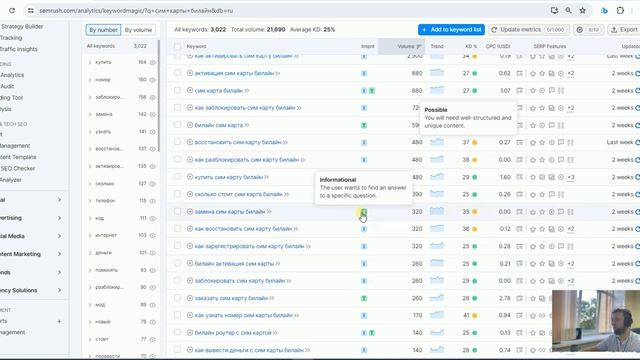Open SEO Checker sidebar item
This screenshot has width=640, height=360.
tap(18, 168)
